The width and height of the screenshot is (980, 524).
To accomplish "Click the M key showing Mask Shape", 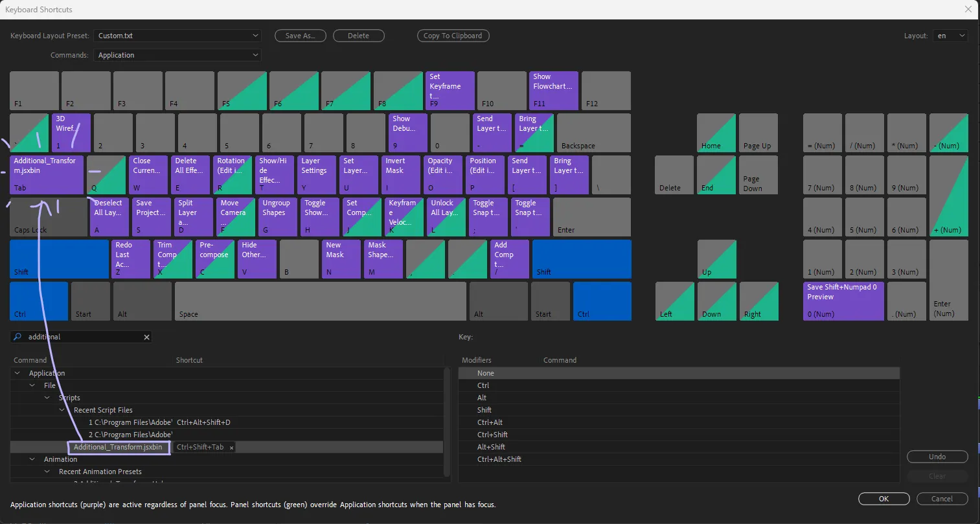I will [x=383, y=259].
